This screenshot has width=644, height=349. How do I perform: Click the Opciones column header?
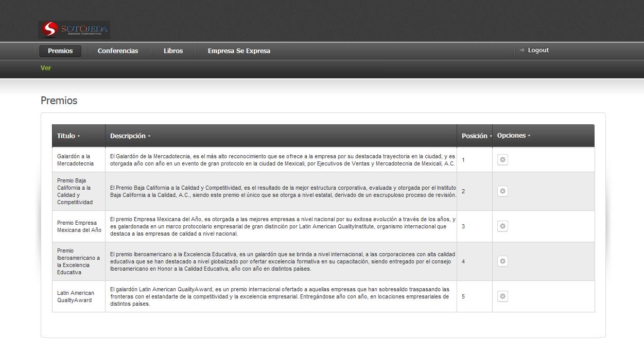click(x=513, y=136)
